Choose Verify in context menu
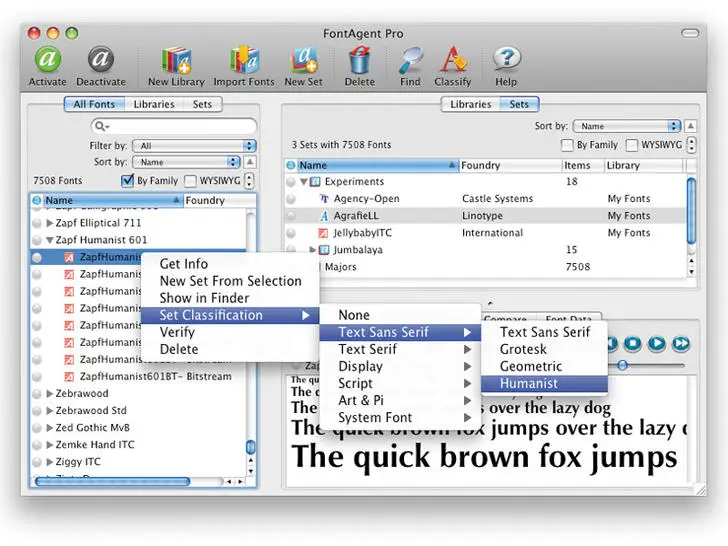 pos(230,332)
